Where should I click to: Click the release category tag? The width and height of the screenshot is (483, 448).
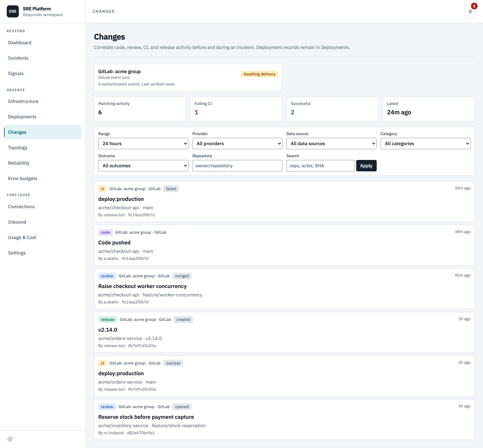coord(108,320)
